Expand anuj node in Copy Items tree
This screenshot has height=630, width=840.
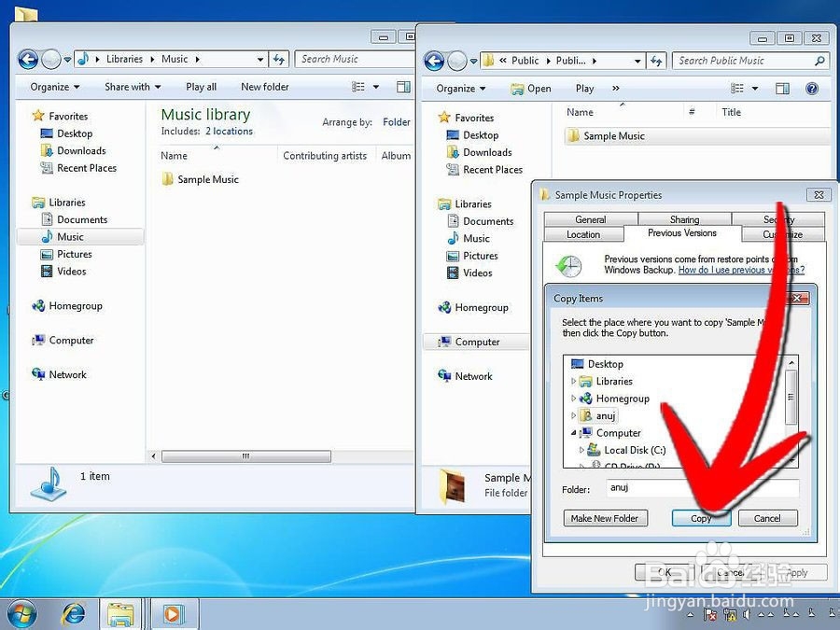pos(573,415)
